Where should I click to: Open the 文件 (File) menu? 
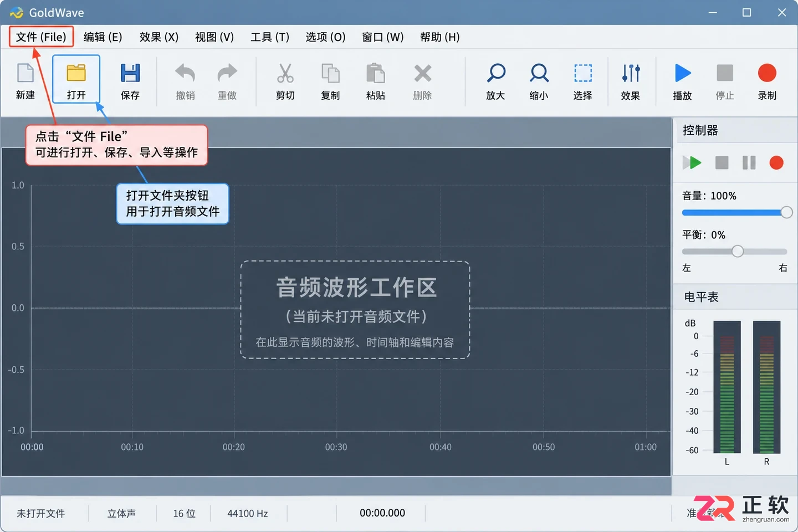(41, 37)
